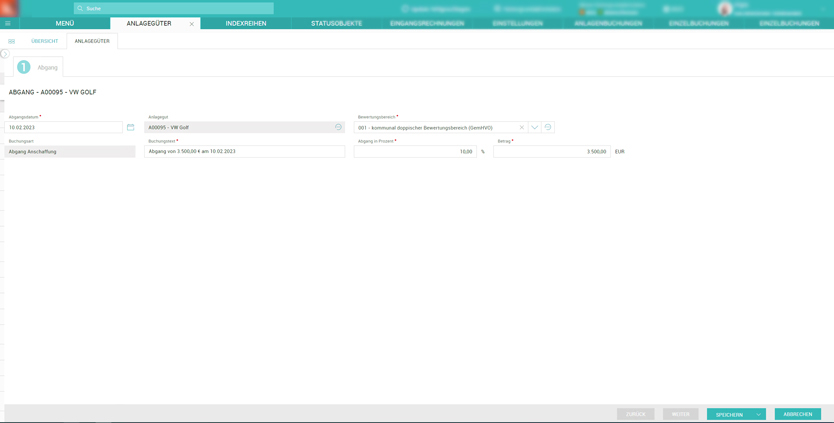Clear the Bewertungsbereich selection with X

pos(521,127)
